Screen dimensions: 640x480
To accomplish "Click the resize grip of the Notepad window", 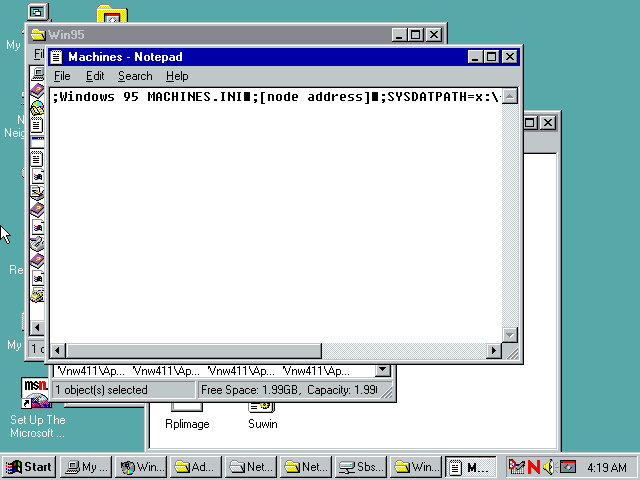I will [511, 352].
